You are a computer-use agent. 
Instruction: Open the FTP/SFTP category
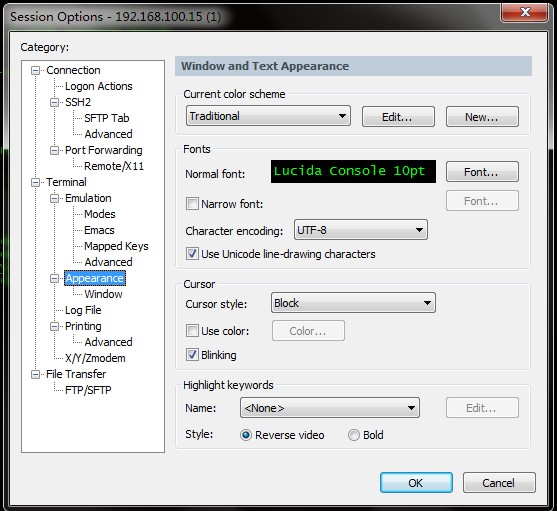(x=88, y=390)
